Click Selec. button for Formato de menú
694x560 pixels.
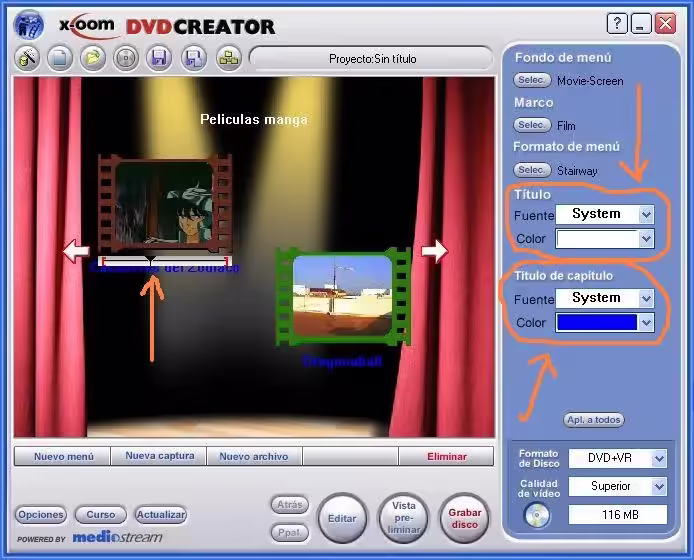[532, 170]
